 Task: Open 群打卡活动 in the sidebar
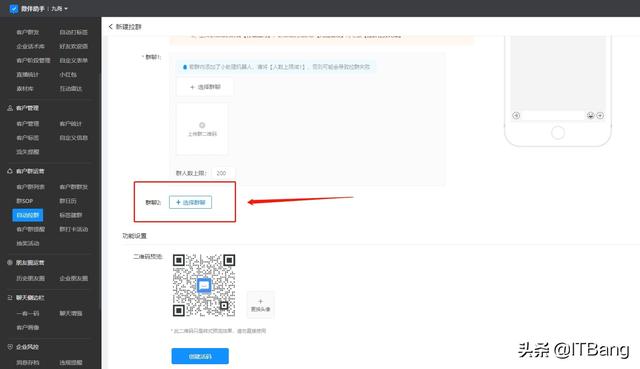(x=73, y=229)
